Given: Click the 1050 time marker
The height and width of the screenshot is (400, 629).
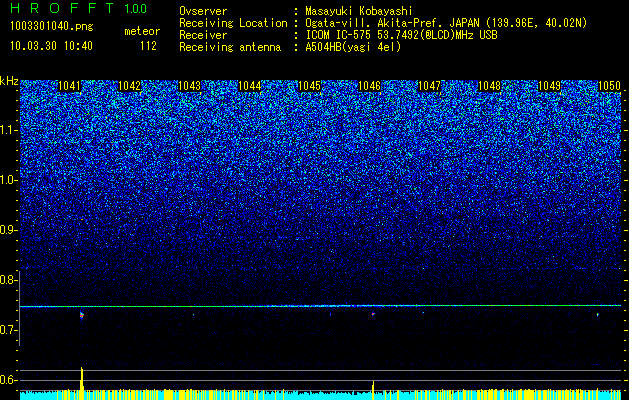Looking at the screenshot, I should point(609,86).
